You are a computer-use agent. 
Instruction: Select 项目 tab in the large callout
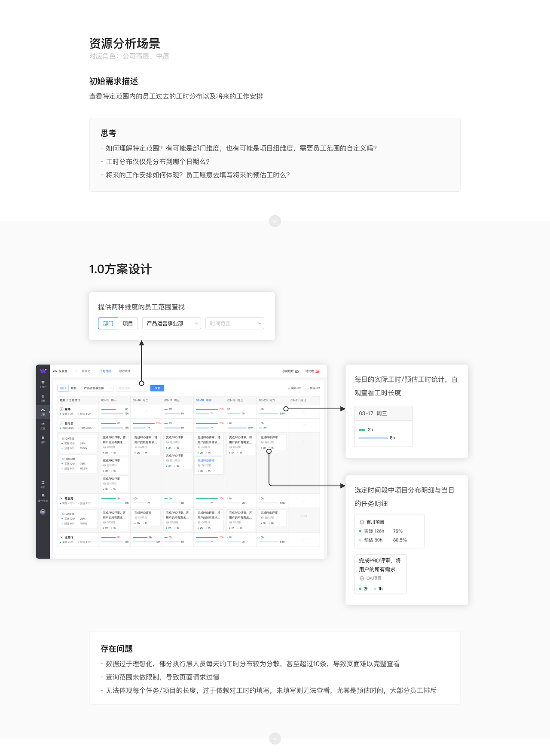(x=128, y=323)
